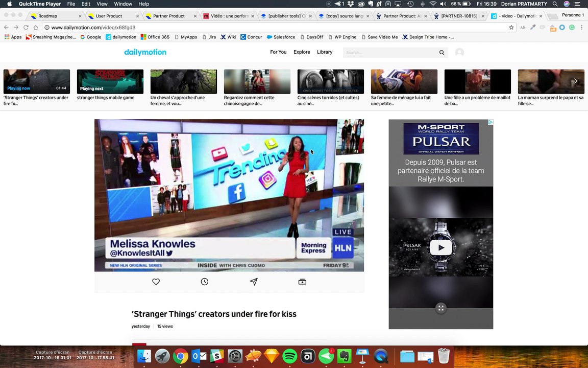Open Outlook from the dock
Viewport: 588px width, 368px height.
[x=199, y=356]
